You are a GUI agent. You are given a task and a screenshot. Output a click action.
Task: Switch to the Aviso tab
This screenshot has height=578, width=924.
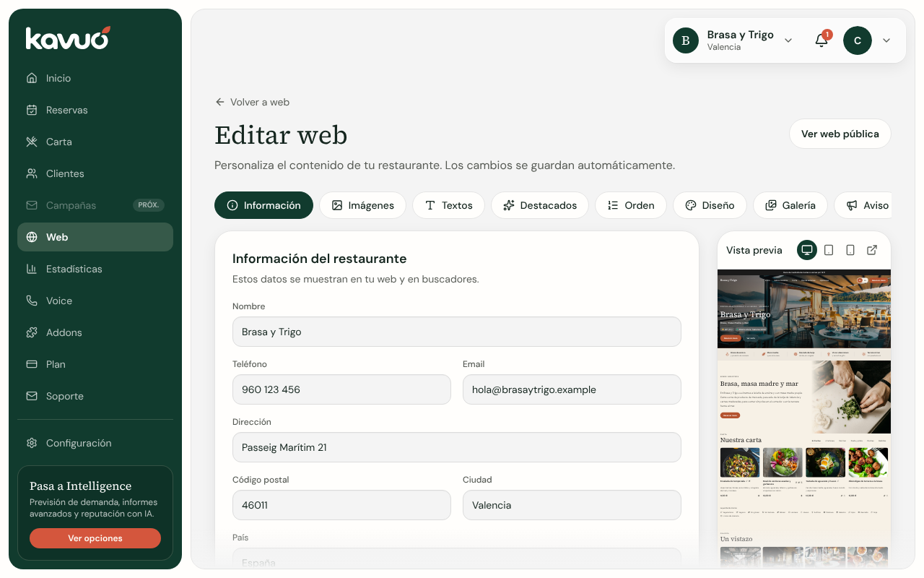click(863, 205)
